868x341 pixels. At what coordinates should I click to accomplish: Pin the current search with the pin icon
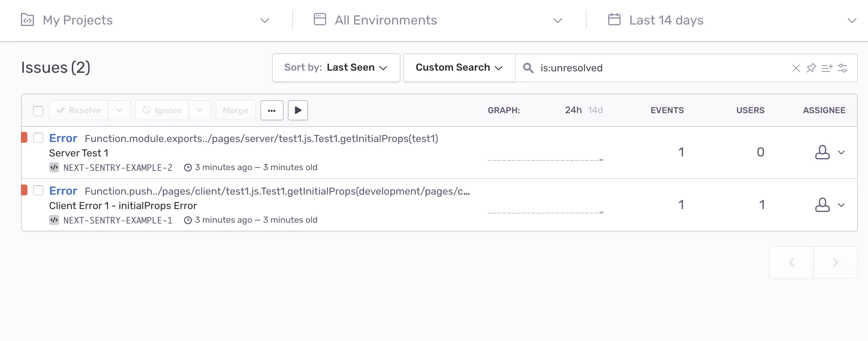click(811, 68)
